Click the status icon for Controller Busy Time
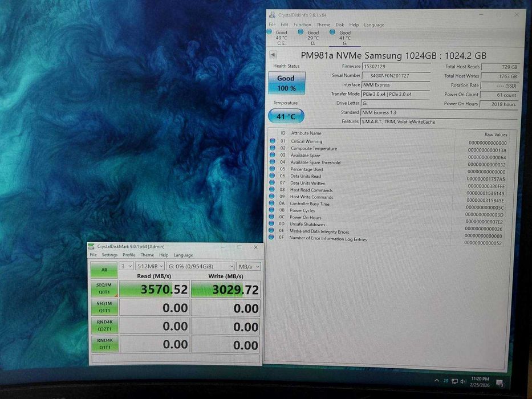This screenshot has width=532, height=399. (271, 203)
